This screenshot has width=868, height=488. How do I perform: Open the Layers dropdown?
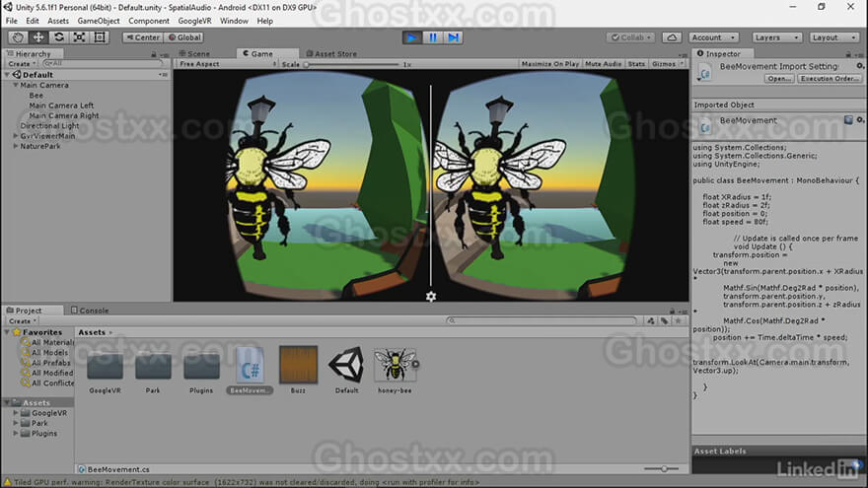pos(776,37)
